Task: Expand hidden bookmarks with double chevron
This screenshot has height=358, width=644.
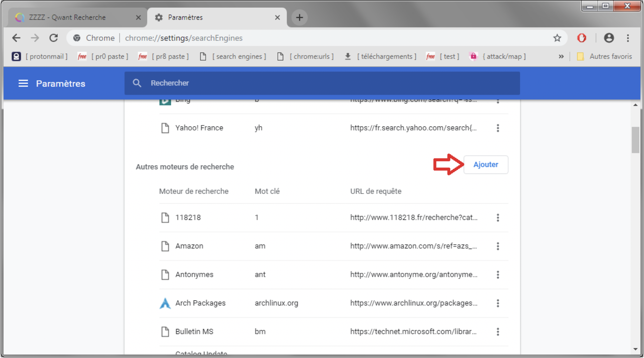Action: (561, 56)
